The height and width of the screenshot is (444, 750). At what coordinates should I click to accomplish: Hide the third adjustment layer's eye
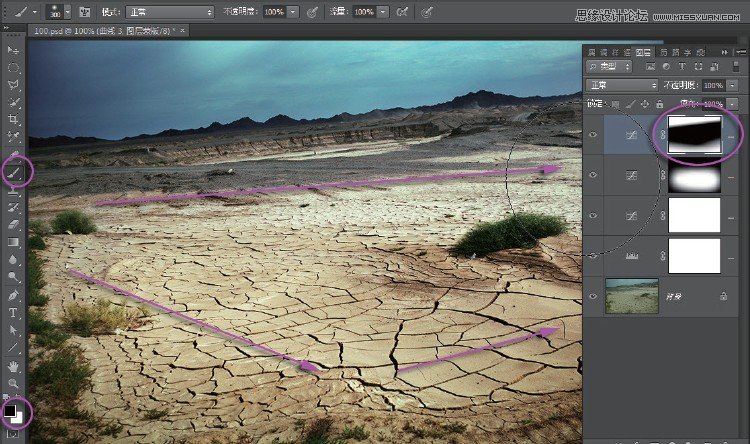(593, 215)
